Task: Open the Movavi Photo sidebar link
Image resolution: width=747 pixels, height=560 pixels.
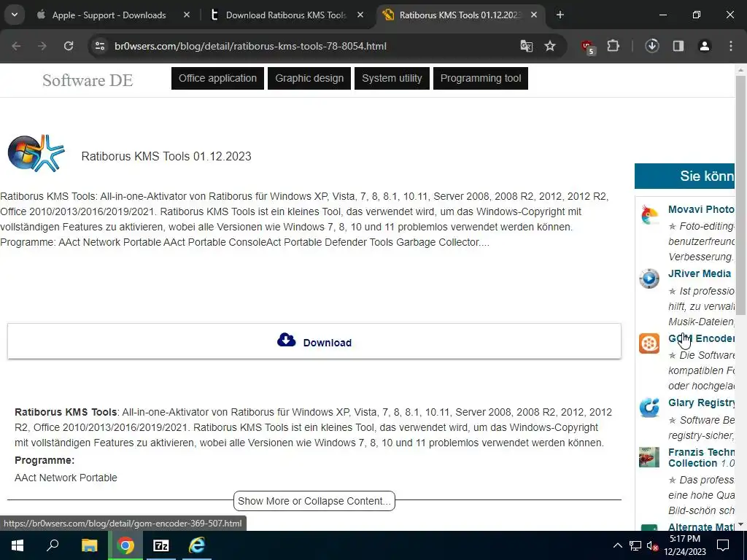Action: 701,209
